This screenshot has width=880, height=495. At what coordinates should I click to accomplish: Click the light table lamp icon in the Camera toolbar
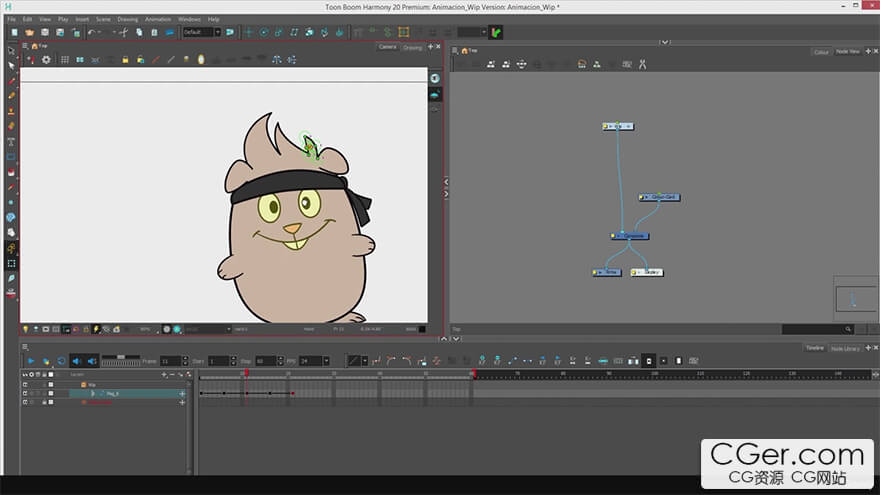click(x=186, y=59)
